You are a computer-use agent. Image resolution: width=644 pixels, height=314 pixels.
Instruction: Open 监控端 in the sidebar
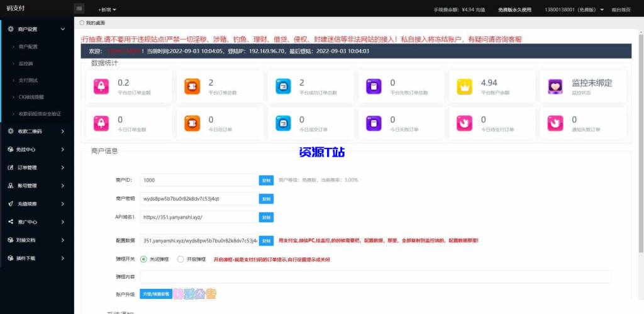click(25, 64)
